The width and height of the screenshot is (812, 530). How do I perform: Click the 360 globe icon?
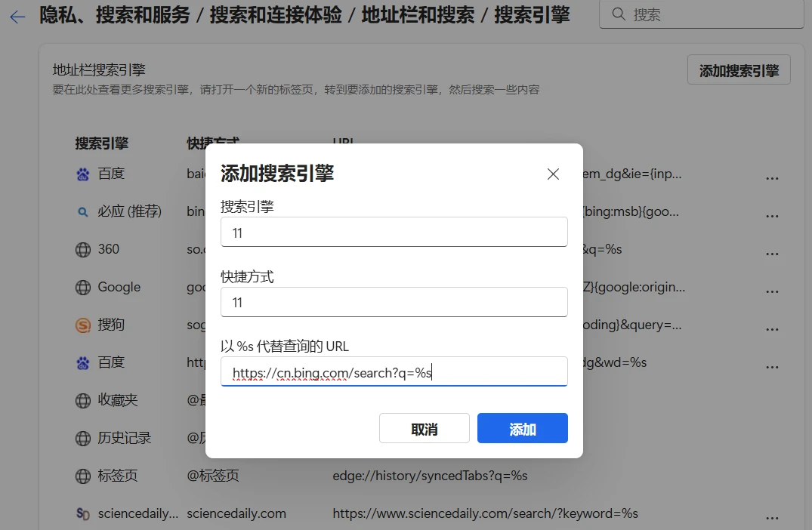click(83, 249)
